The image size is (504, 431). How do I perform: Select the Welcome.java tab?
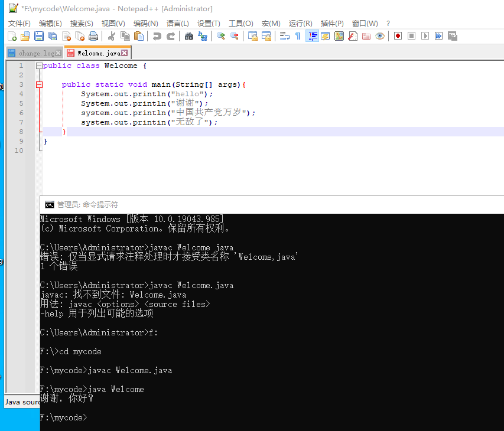point(97,53)
